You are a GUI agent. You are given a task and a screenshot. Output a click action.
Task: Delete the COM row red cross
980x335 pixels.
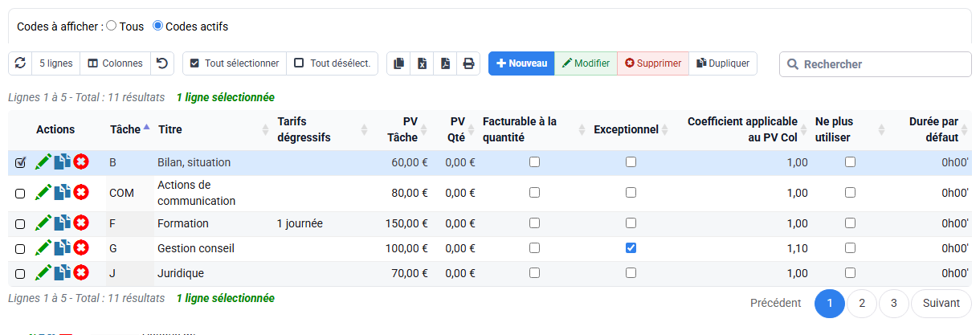[81, 193]
